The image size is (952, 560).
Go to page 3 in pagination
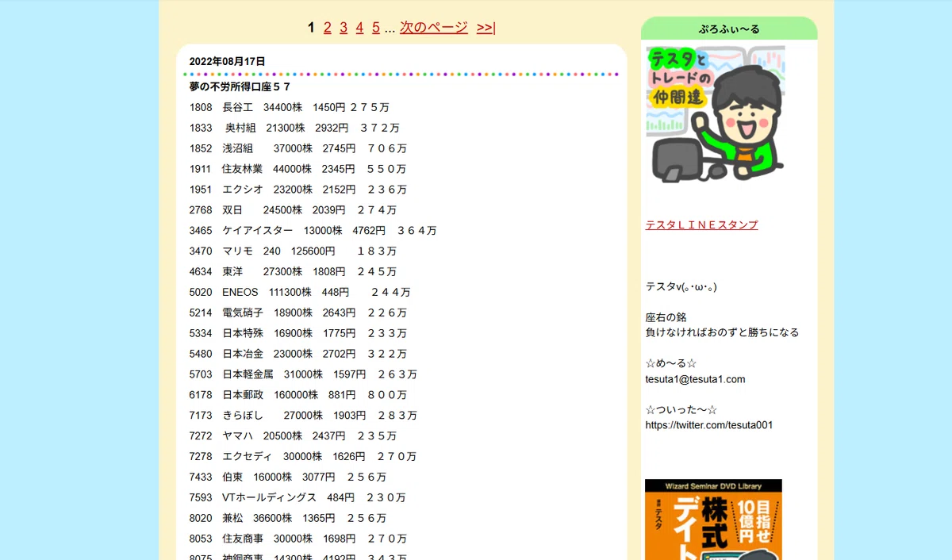coord(344,28)
